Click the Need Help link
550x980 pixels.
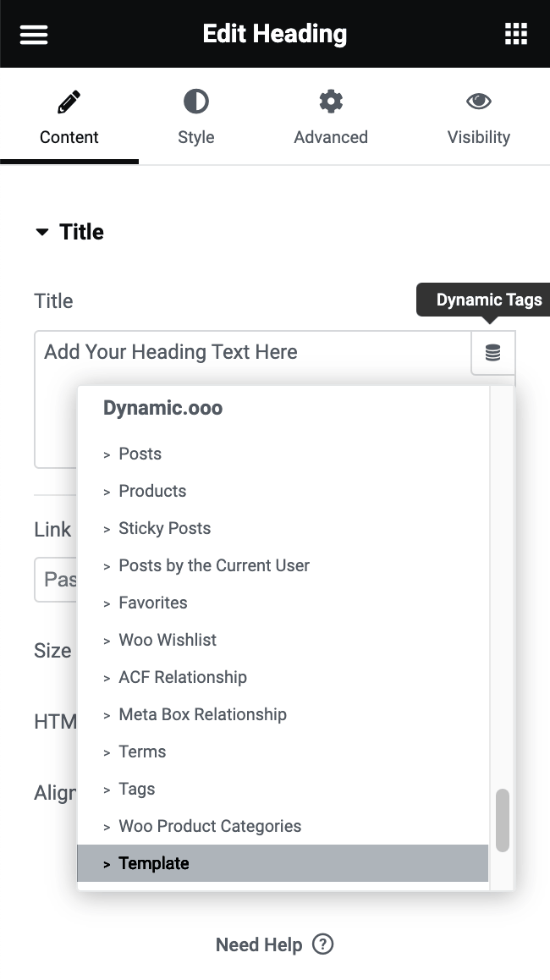[259, 944]
